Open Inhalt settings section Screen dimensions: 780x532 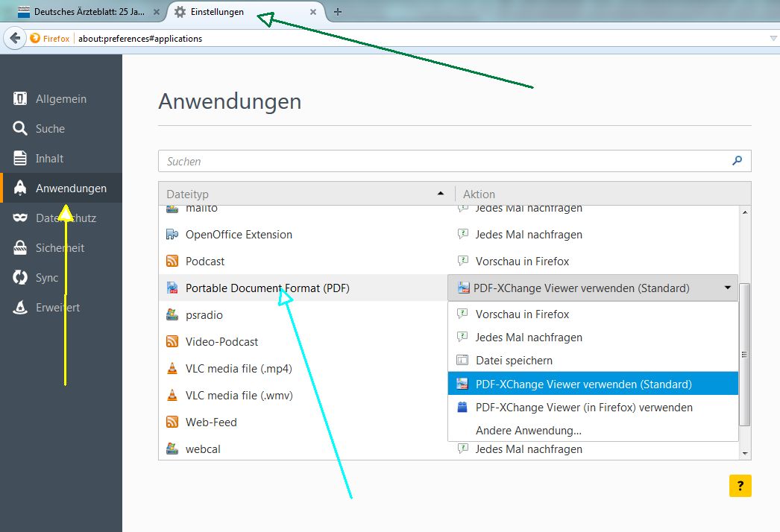pos(60,158)
